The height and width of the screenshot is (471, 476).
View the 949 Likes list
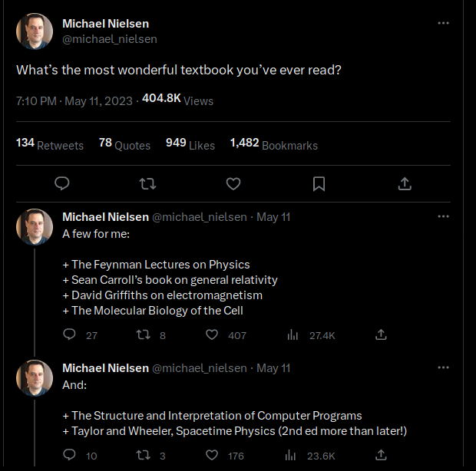190,144
